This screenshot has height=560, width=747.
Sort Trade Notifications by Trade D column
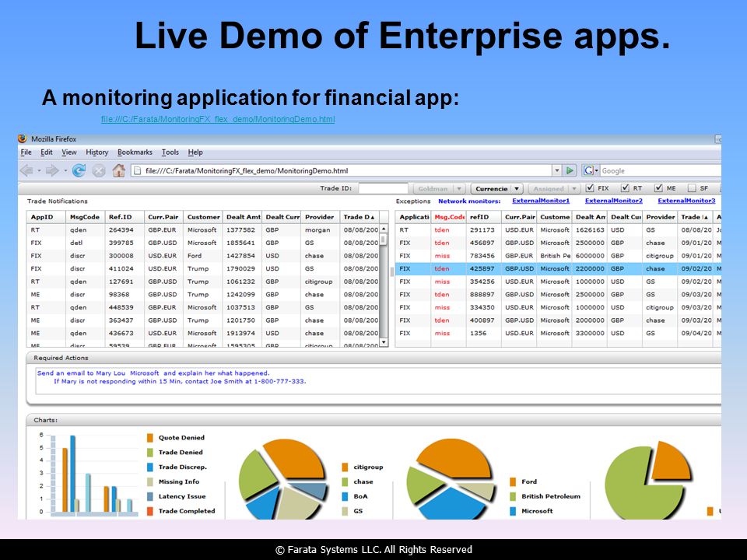359,217
